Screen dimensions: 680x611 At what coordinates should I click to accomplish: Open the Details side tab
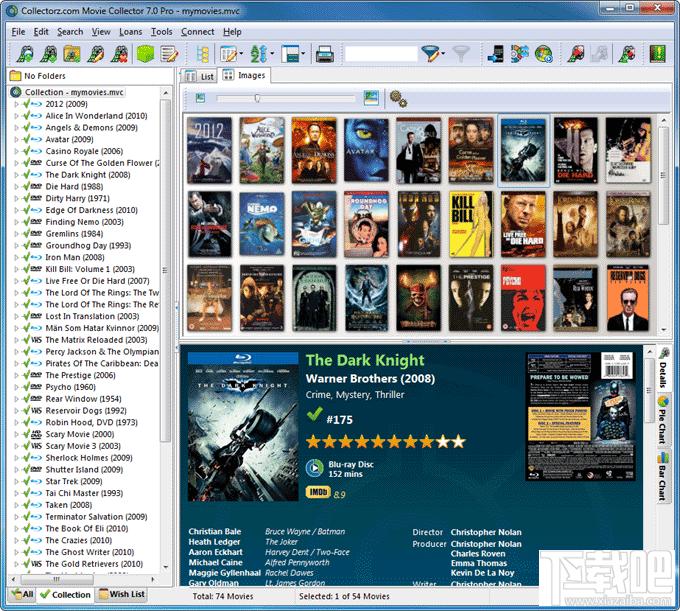click(662, 369)
